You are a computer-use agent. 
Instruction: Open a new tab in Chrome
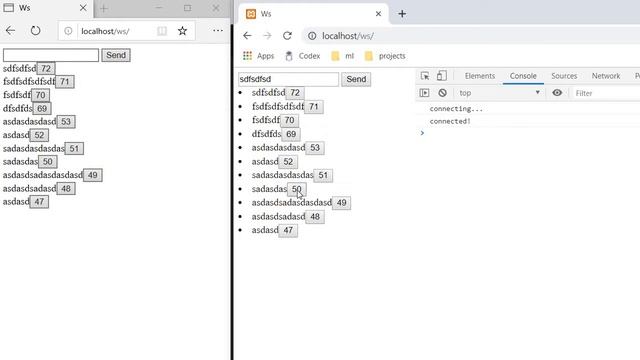point(402,14)
